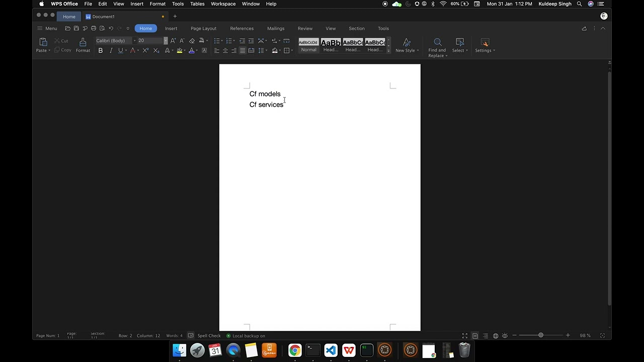Screen dimensions: 644x362
Task: Center align the text
Action: (x=225, y=50)
